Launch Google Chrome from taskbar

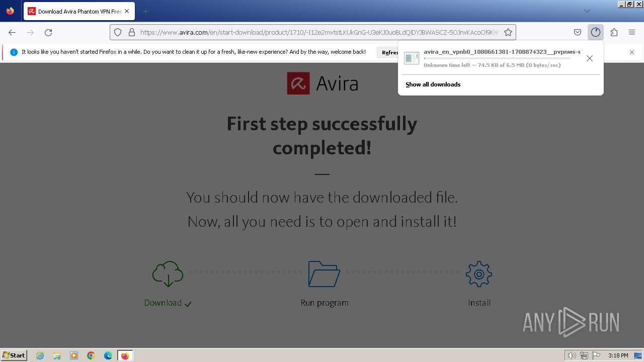91,355
